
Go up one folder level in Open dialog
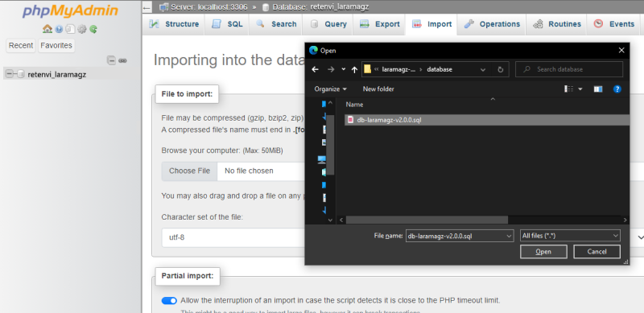(354, 69)
